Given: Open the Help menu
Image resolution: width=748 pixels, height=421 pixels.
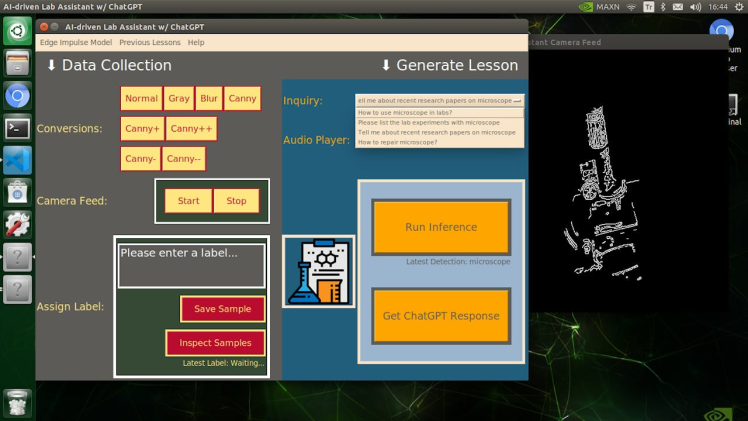Looking at the screenshot, I should coord(196,42).
